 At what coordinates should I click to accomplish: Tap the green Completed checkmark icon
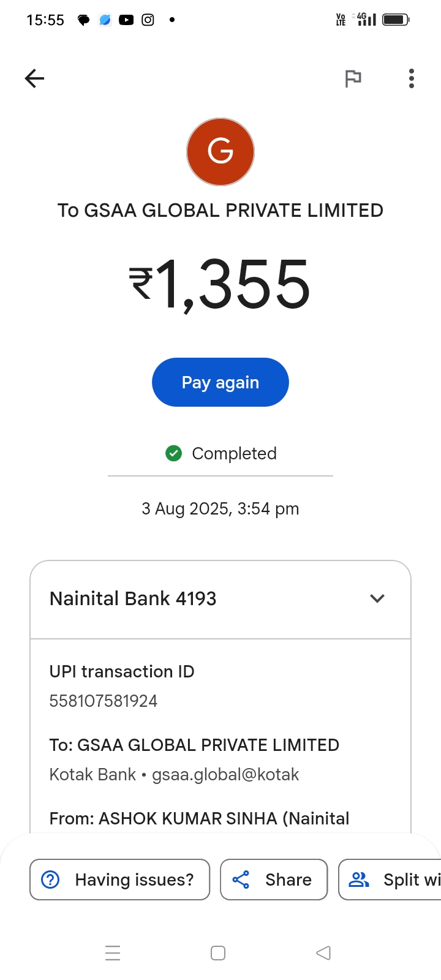pos(174,453)
